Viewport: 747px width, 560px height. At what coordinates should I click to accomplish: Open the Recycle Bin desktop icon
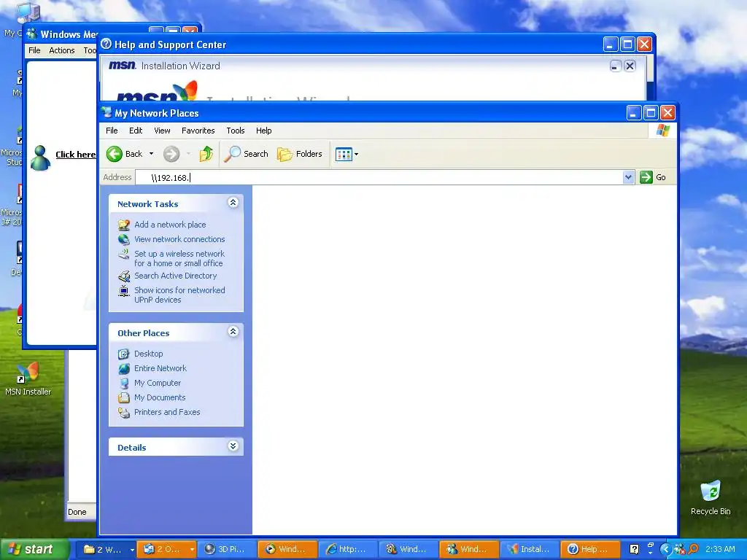pos(711,498)
